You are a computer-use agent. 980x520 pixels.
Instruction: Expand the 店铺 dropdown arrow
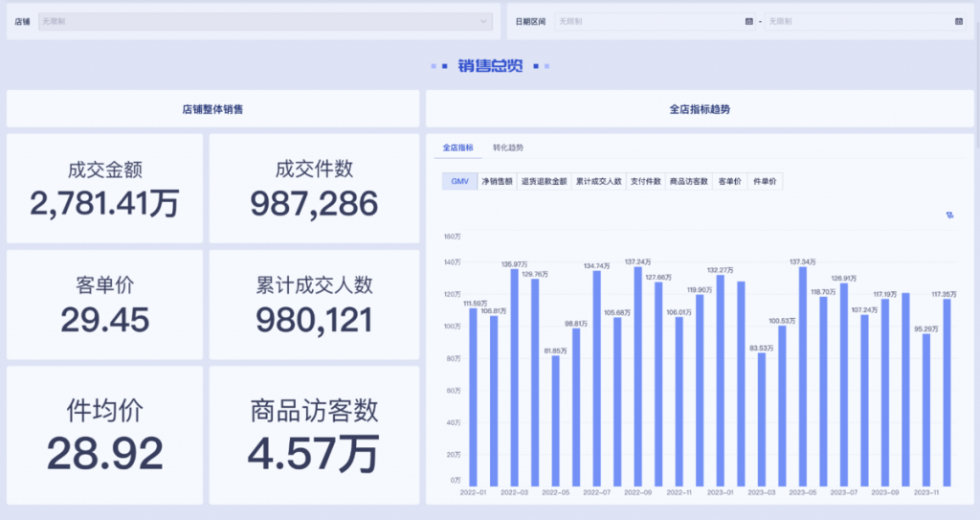click(x=483, y=21)
